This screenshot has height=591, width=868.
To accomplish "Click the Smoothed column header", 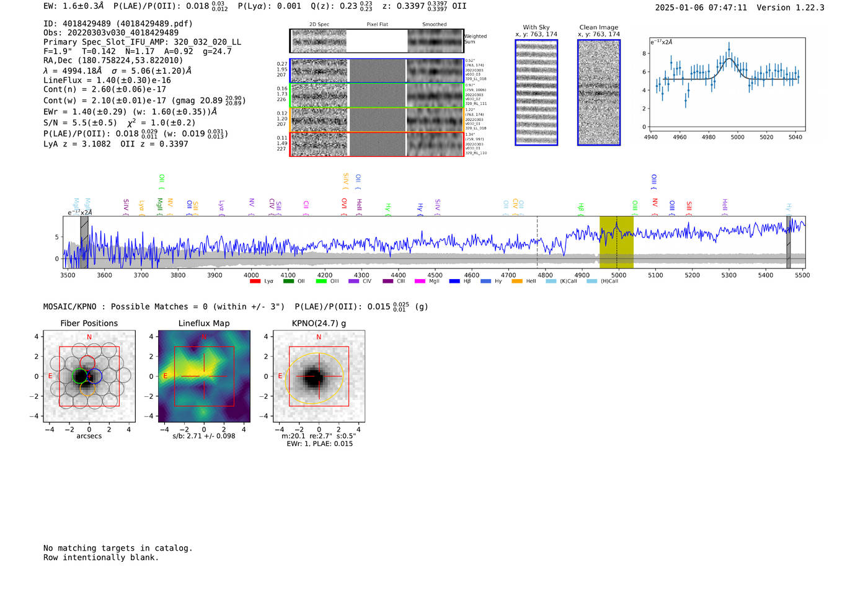I will pyautogui.click(x=435, y=25).
